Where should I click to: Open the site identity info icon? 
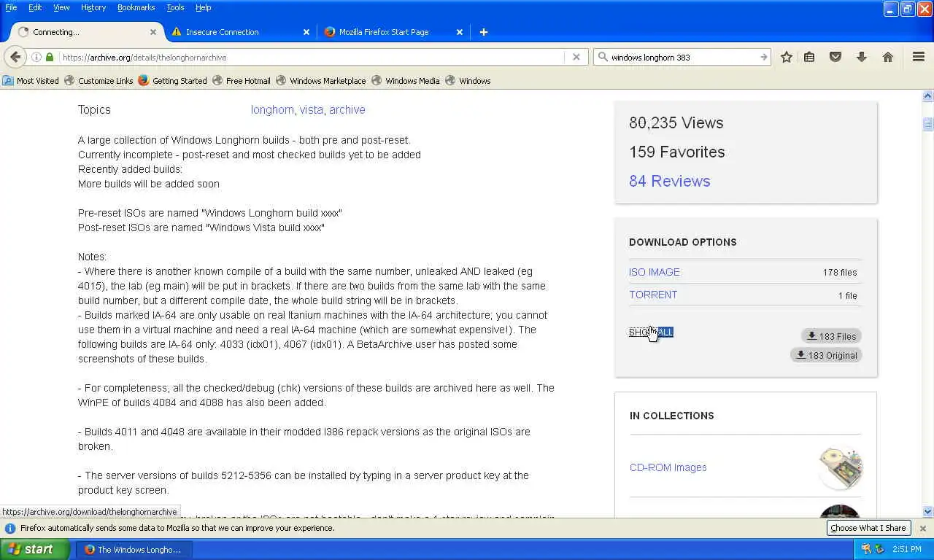36,57
